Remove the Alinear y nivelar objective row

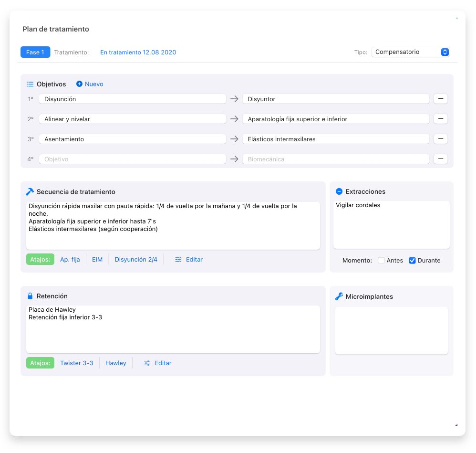tap(441, 119)
